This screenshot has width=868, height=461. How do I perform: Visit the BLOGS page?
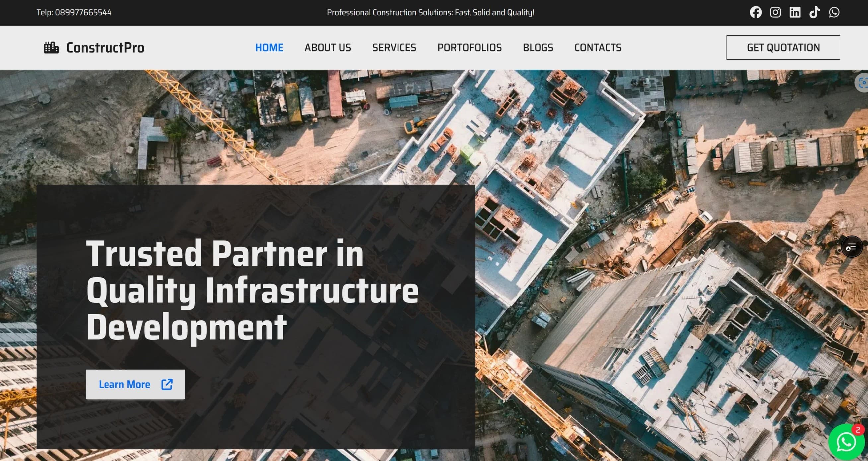(x=538, y=48)
